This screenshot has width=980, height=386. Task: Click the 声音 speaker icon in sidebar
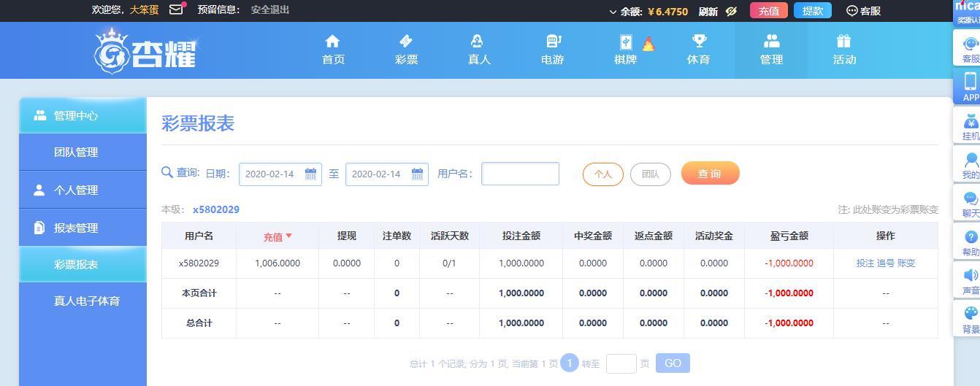971,275
